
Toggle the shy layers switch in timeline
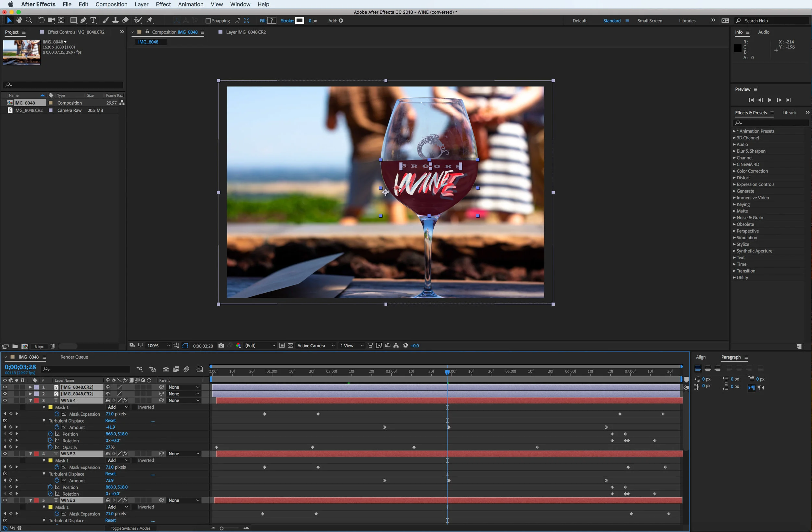166,369
